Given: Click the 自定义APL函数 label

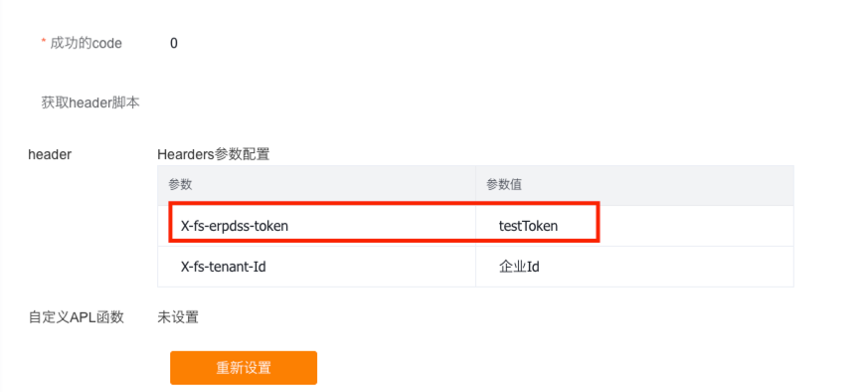Looking at the screenshot, I should tap(77, 317).
